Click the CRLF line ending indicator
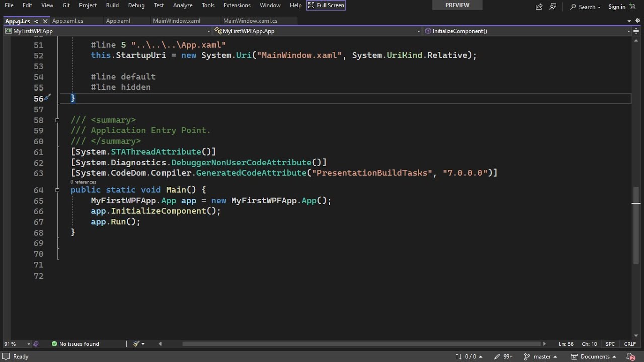This screenshot has height=362, width=644. pos(630,344)
